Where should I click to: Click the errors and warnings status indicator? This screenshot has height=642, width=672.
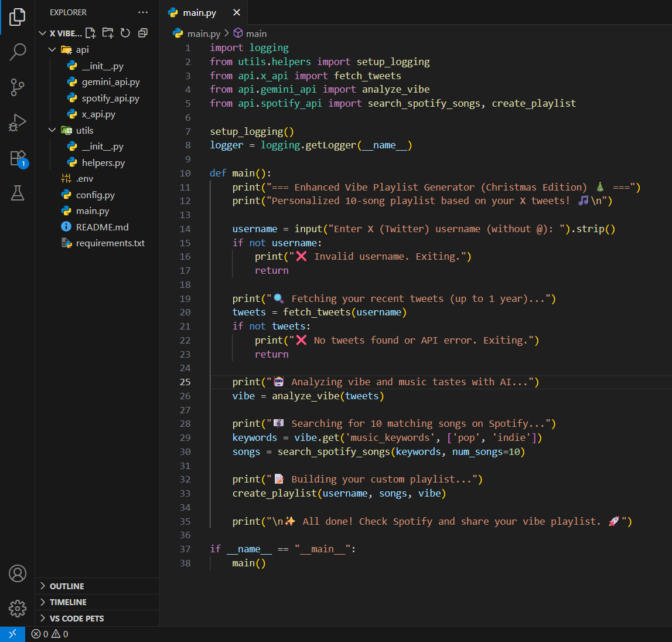(x=50, y=634)
